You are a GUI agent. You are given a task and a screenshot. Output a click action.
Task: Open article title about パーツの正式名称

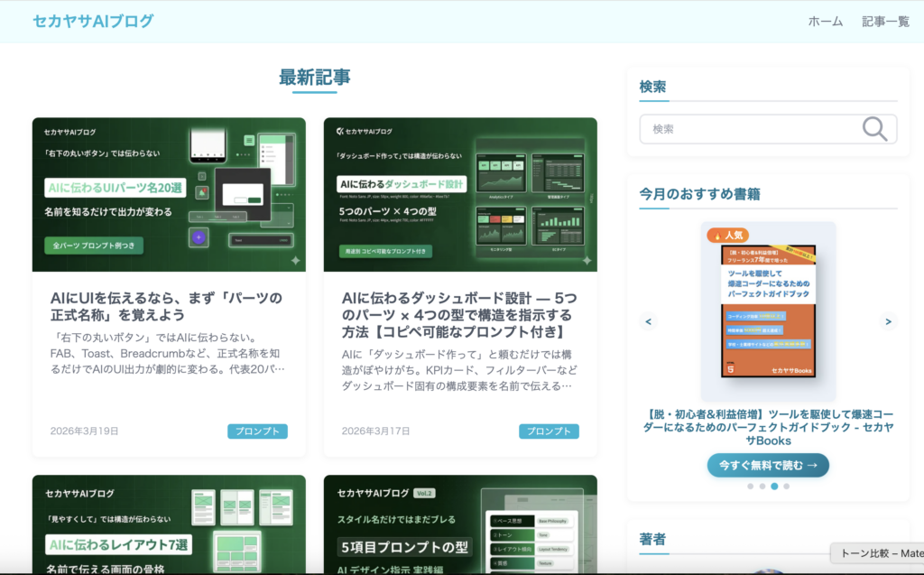pyautogui.click(x=167, y=306)
